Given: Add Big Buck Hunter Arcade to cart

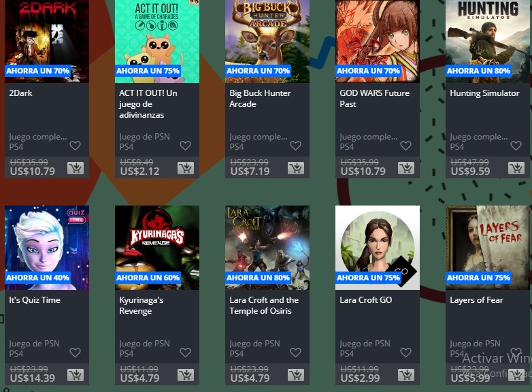Looking at the screenshot, I should pyautogui.click(x=296, y=168).
